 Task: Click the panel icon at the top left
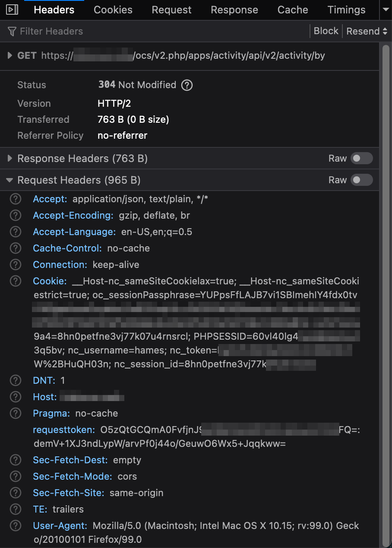(x=12, y=10)
